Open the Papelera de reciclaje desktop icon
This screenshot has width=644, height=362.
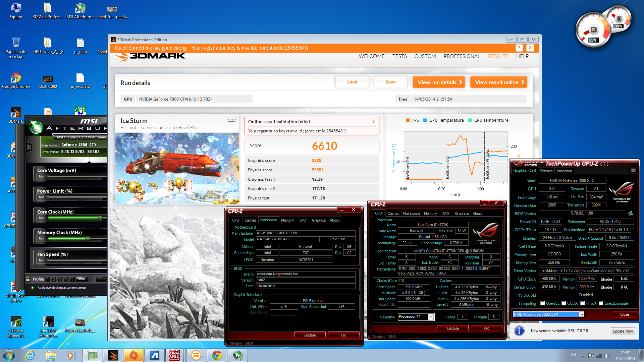[x=16, y=48]
